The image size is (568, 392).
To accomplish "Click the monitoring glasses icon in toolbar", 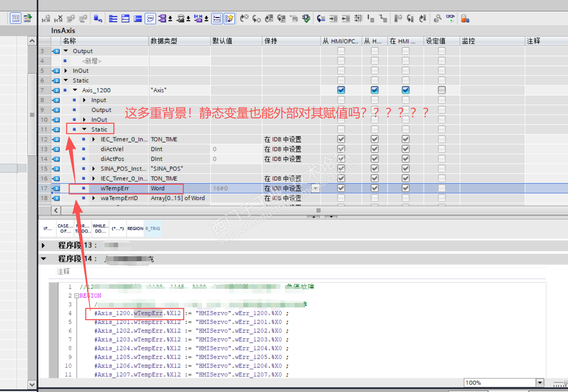I will click(x=450, y=18).
